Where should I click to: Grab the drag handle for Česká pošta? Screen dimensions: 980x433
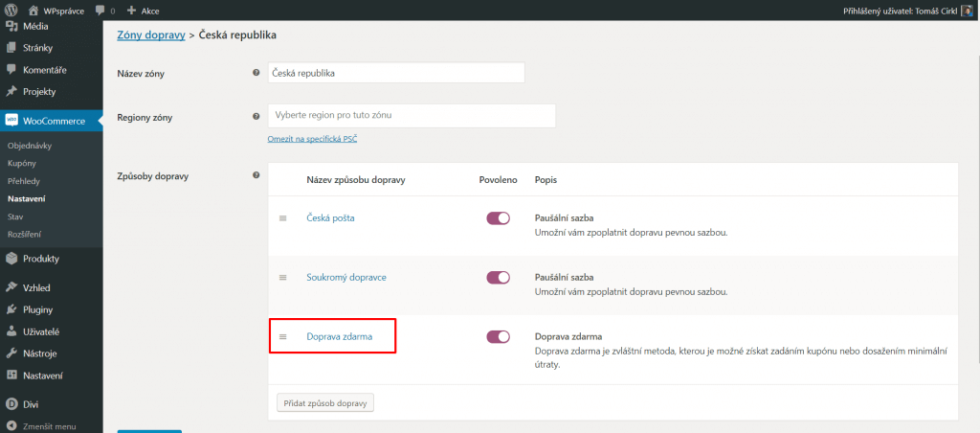coord(282,217)
